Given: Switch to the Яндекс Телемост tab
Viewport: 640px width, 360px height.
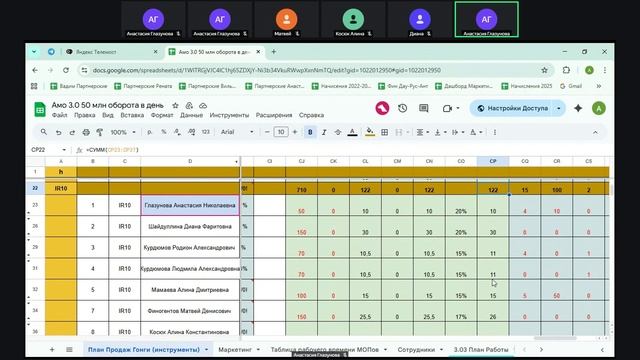Looking at the screenshot, I should click(x=112, y=52).
